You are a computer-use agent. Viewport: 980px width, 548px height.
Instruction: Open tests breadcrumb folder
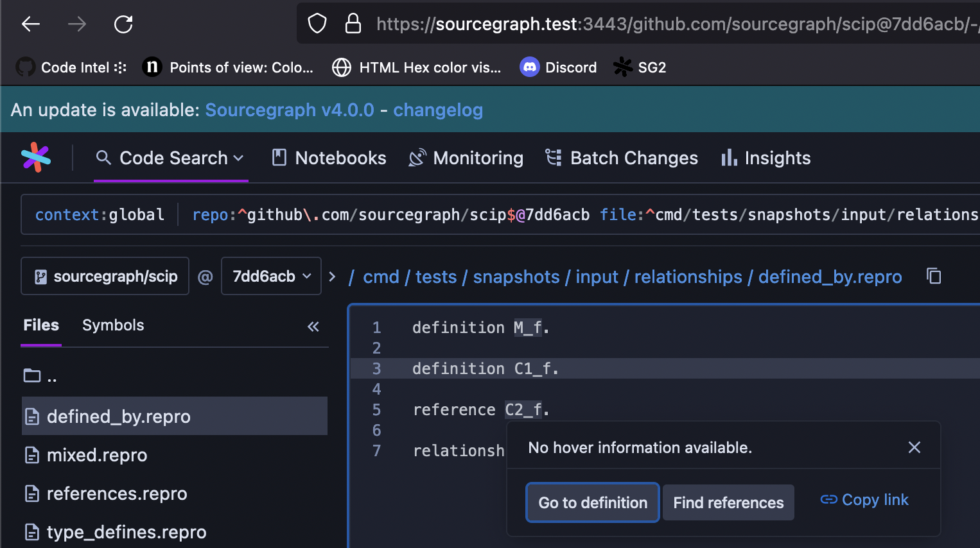[436, 277]
